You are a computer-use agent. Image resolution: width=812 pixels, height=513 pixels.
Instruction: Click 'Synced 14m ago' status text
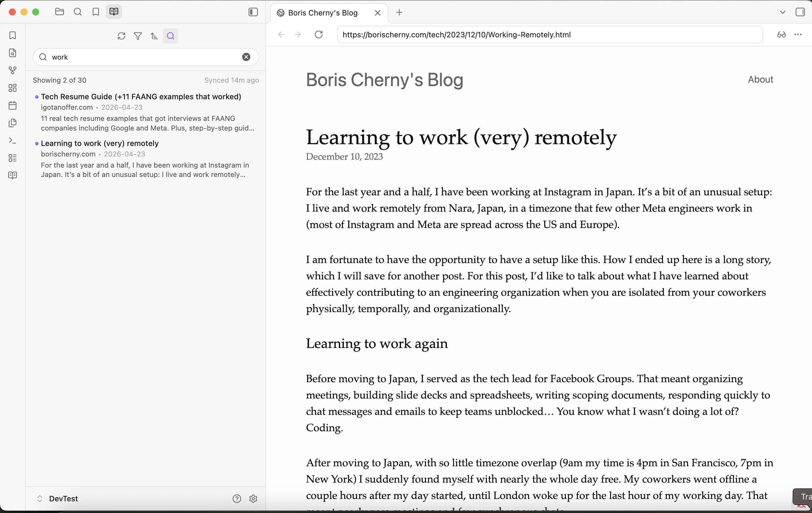pos(231,80)
